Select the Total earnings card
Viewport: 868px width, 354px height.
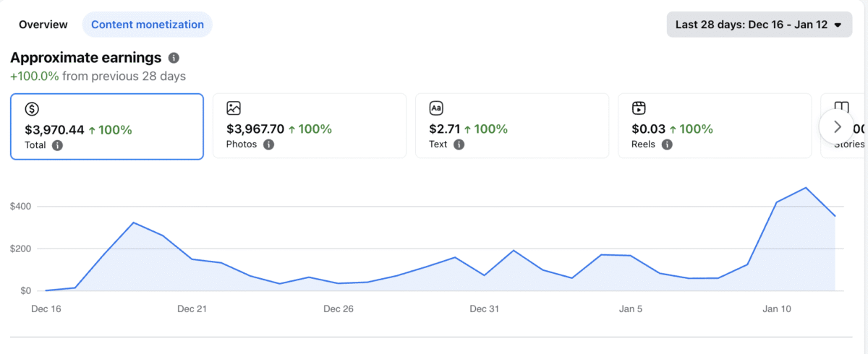[107, 126]
